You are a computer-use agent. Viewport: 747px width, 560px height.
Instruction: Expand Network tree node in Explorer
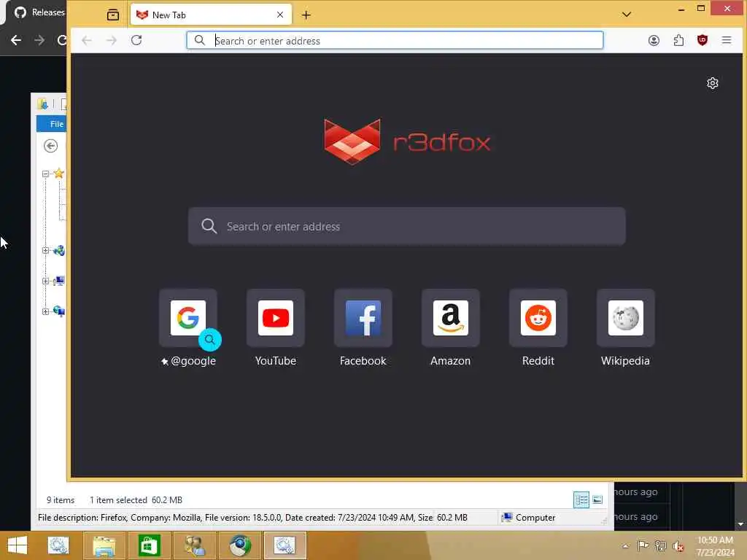(45, 311)
